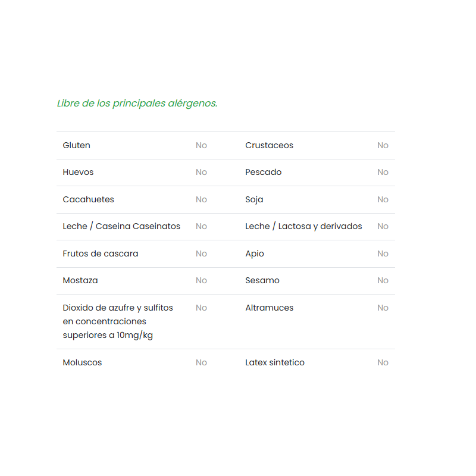Click the No value beside Mostaza

(x=201, y=280)
